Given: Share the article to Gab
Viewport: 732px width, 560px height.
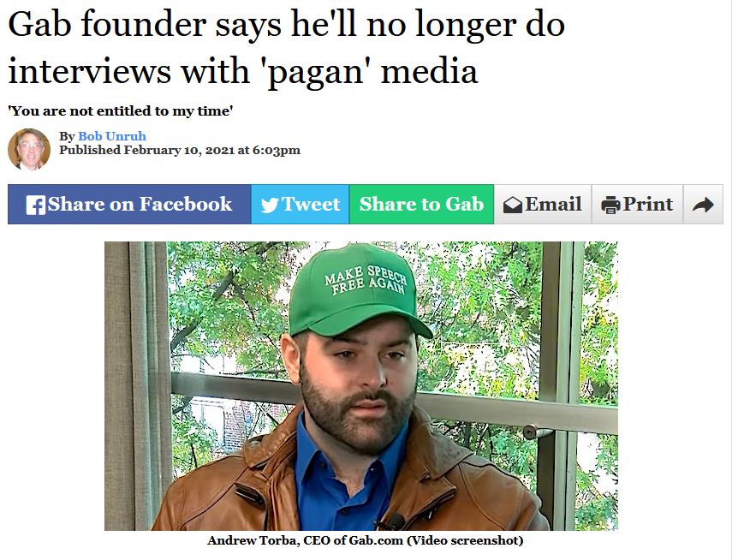Looking at the screenshot, I should click(421, 204).
